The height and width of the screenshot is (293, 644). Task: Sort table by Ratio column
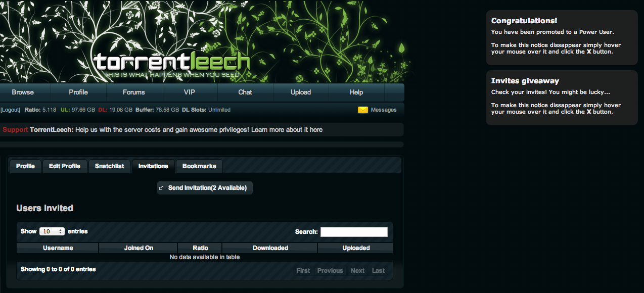pos(200,248)
